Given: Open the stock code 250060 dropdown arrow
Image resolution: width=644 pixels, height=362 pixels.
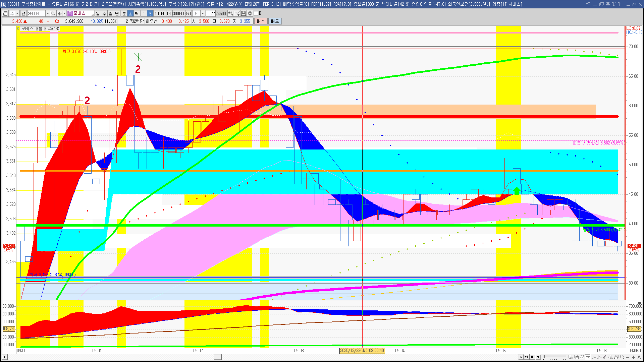Looking at the screenshot, I should pos(48,13).
